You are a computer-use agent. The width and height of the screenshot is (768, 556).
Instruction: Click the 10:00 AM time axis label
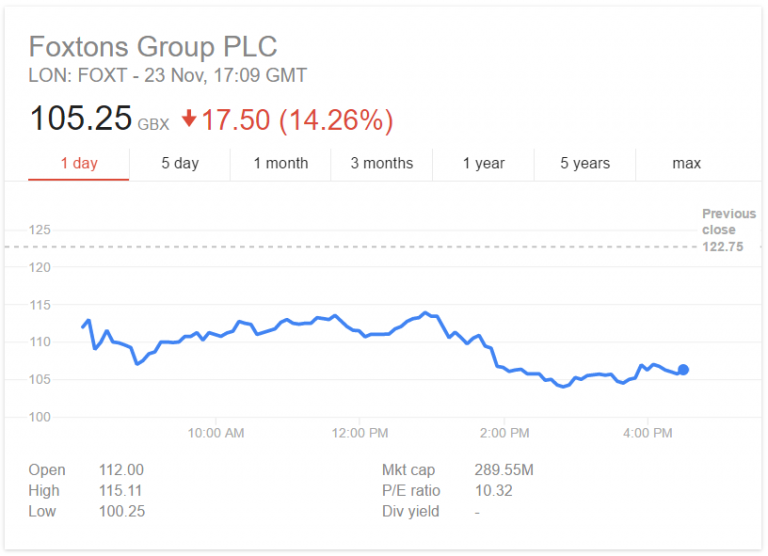point(216,433)
